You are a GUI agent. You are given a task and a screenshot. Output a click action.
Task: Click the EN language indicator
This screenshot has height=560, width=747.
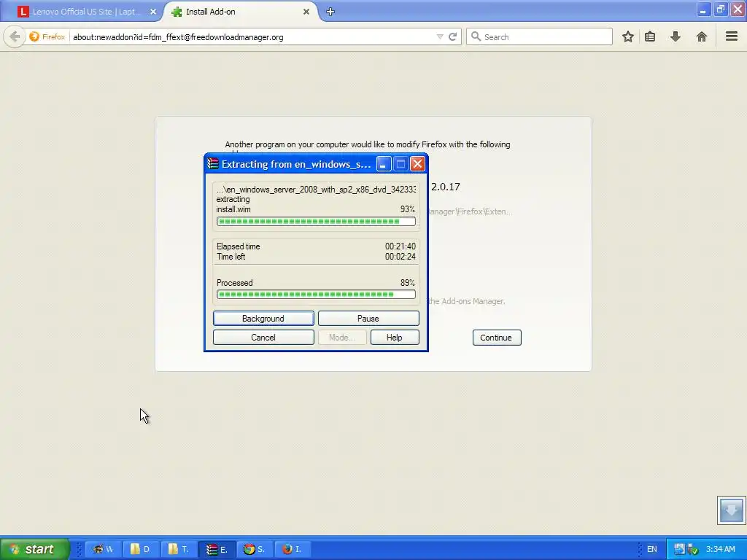(651, 549)
